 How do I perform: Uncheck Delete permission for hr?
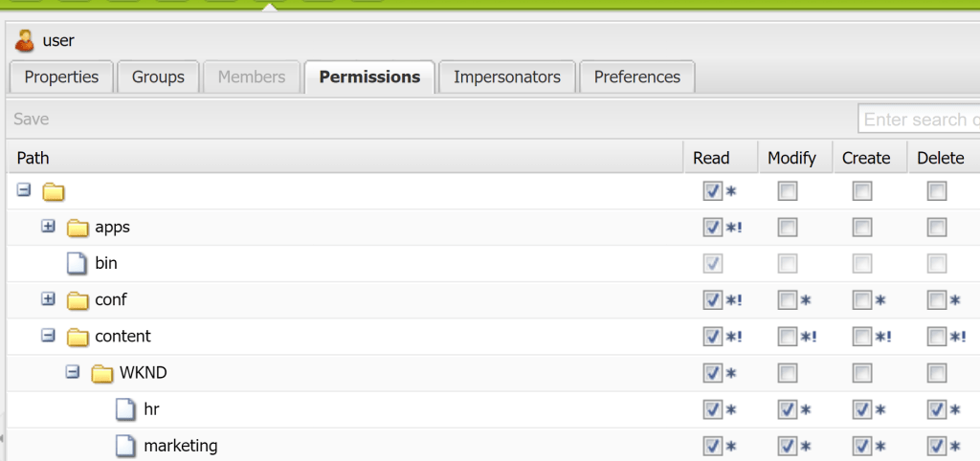tap(936, 409)
